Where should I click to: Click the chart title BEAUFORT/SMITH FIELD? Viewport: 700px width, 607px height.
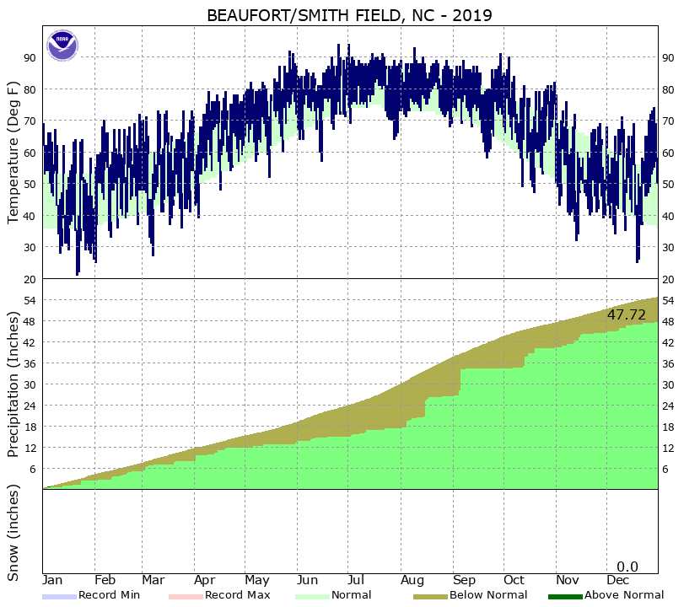(x=307, y=16)
